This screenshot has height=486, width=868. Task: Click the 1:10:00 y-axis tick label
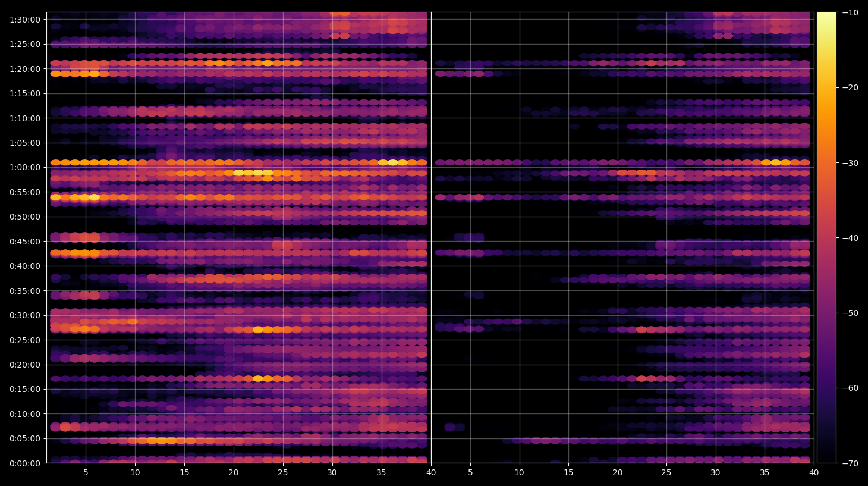tap(25, 118)
